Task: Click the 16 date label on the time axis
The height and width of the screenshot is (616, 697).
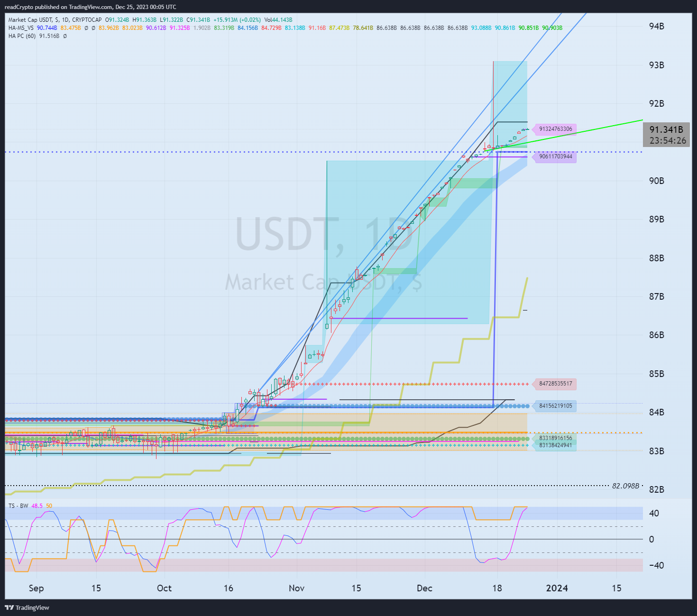Action: pos(229,588)
